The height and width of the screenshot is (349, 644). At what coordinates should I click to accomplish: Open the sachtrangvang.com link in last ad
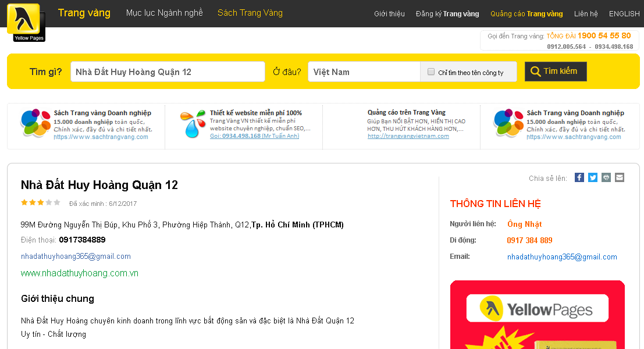click(574, 137)
